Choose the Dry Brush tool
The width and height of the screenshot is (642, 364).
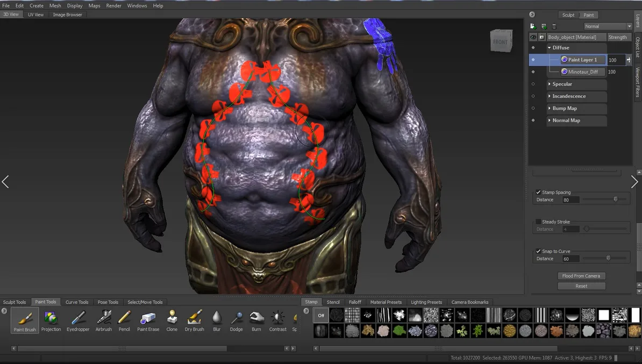coord(195,320)
